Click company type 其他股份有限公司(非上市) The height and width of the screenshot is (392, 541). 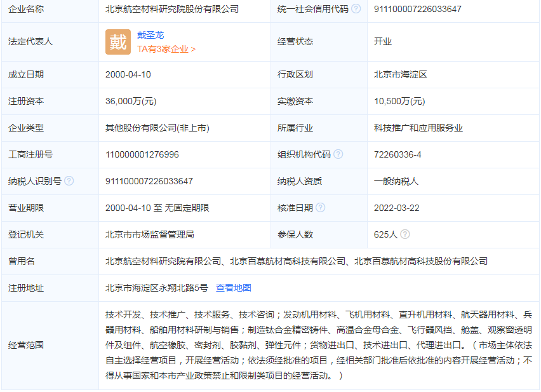(x=157, y=128)
